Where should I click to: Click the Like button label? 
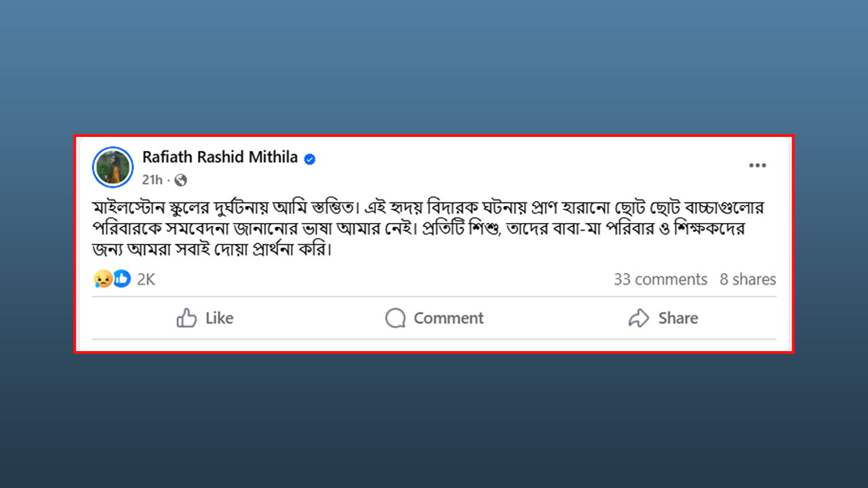click(x=219, y=319)
